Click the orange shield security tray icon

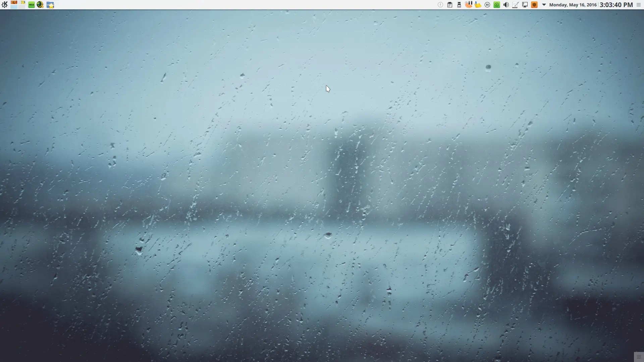(x=535, y=5)
